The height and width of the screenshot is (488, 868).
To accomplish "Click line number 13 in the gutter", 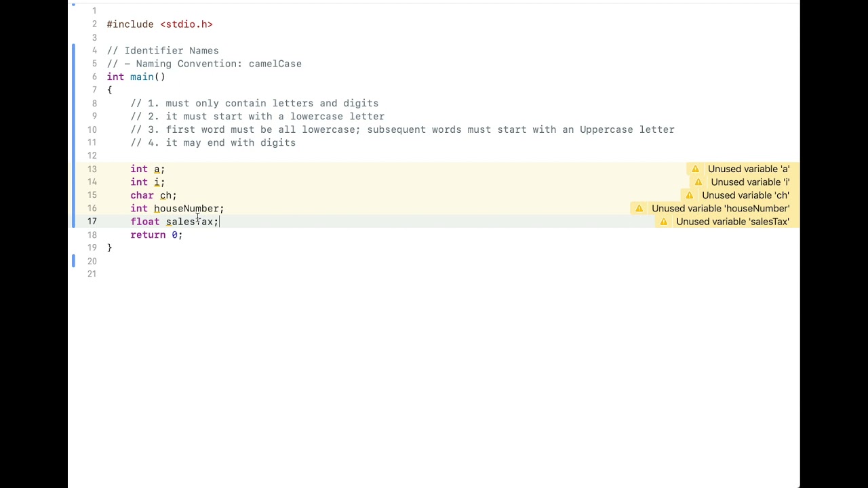I will click(92, 169).
